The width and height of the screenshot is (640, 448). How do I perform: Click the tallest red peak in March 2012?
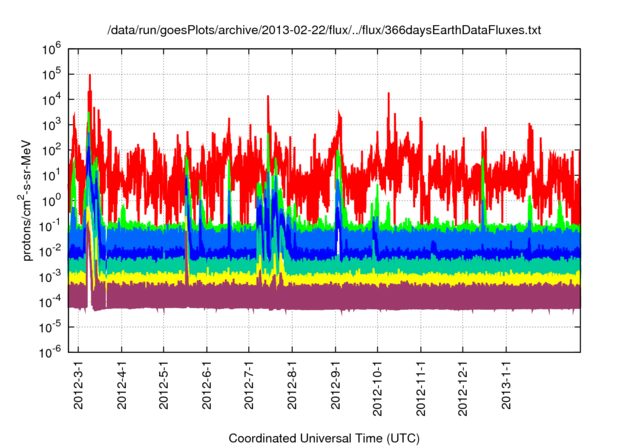click(90, 76)
